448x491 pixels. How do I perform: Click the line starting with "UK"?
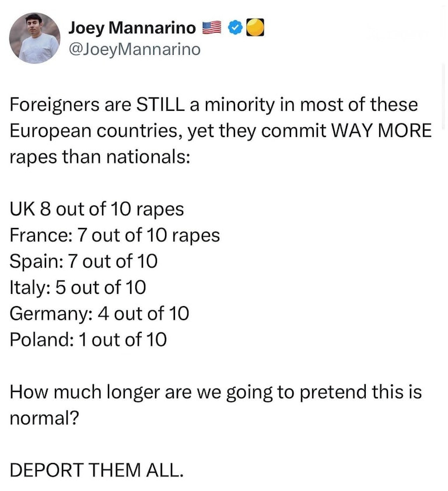coord(97,208)
